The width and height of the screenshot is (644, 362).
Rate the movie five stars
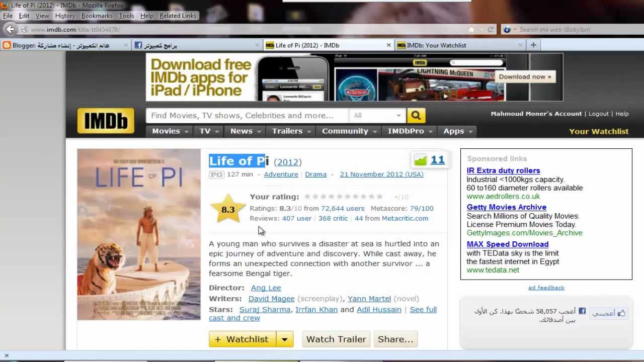(x=339, y=197)
